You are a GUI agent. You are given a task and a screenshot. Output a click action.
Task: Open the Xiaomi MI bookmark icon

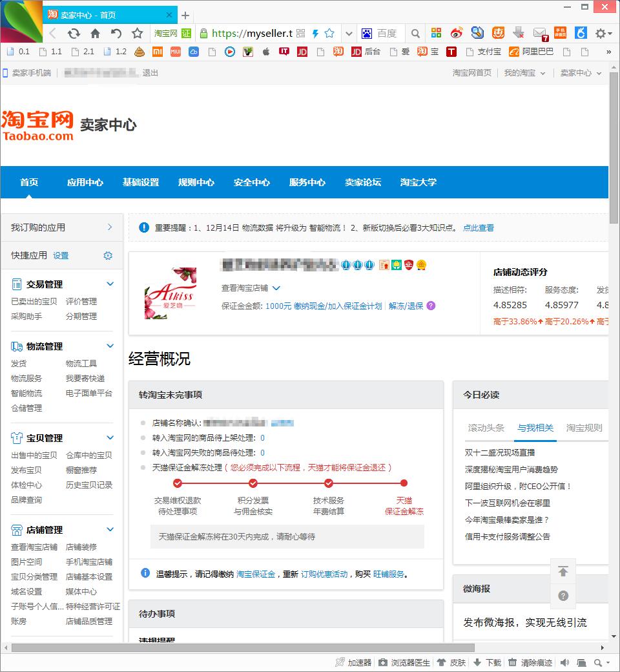pos(158,52)
